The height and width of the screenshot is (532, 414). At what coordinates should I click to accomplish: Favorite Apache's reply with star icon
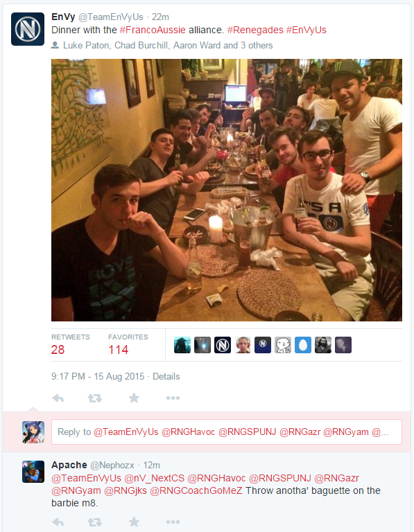(x=134, y=522)
